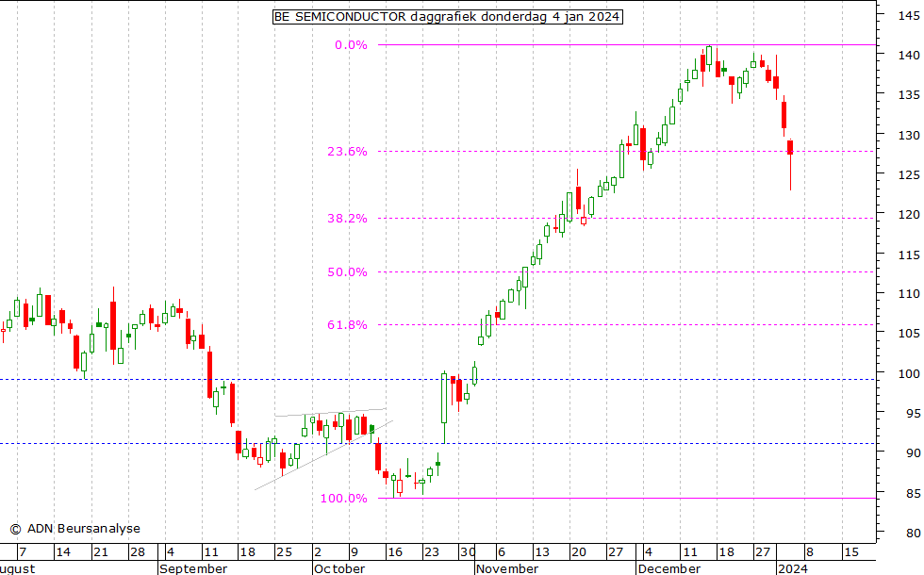
Task: Click the date label 23 under October
Action: click(432, 552)
